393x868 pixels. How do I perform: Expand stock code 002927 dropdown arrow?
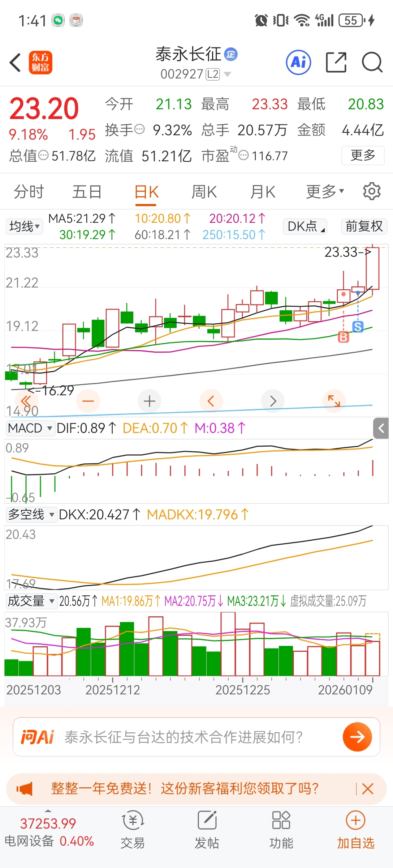pyautogui.click(x=227, y=74)
